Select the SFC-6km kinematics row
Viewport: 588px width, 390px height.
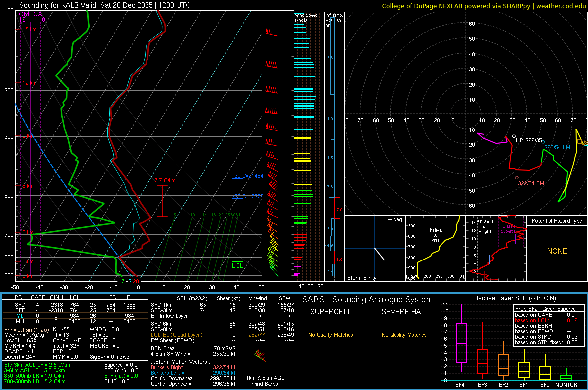[222, 324]
